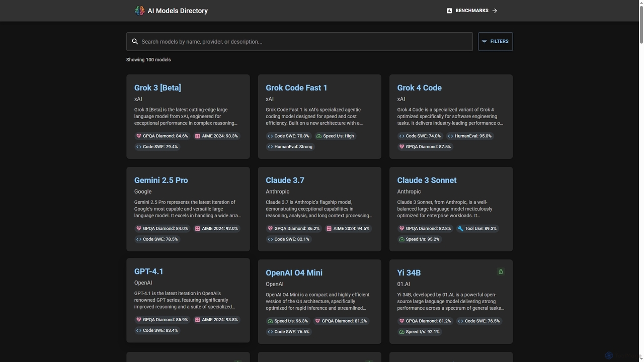Screen dimensions: 644x362
Task: Click the grid icon of AIME 2024: 93.8%
Action: point(198,320)
